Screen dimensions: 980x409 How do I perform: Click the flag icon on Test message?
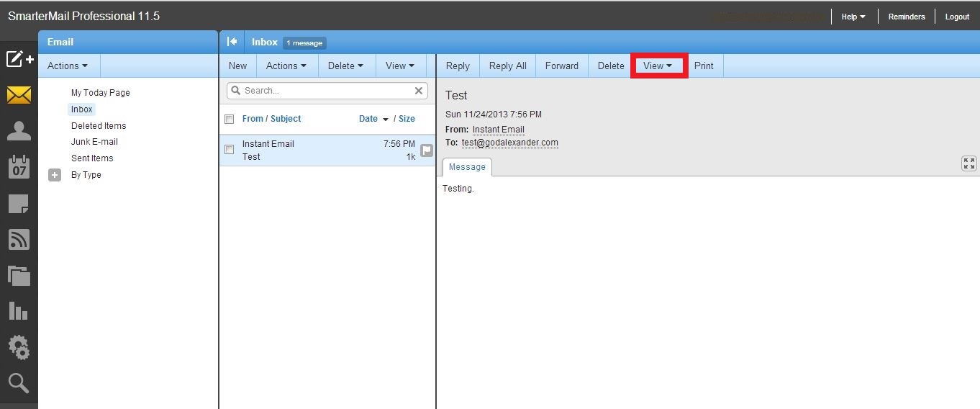[427, 150]
